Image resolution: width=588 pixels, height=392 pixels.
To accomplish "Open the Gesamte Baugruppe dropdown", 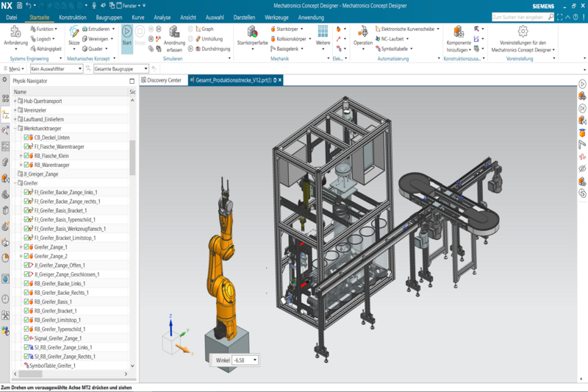I will pos(121,68).
